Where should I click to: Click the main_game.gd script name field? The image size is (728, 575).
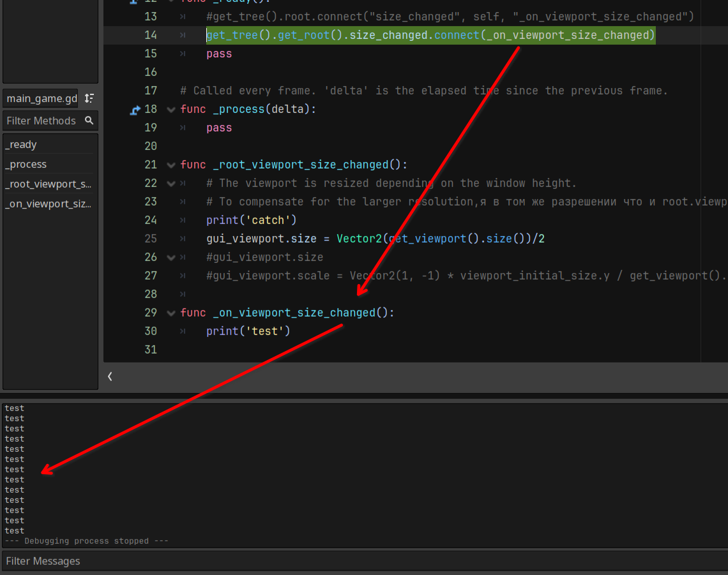41,98
